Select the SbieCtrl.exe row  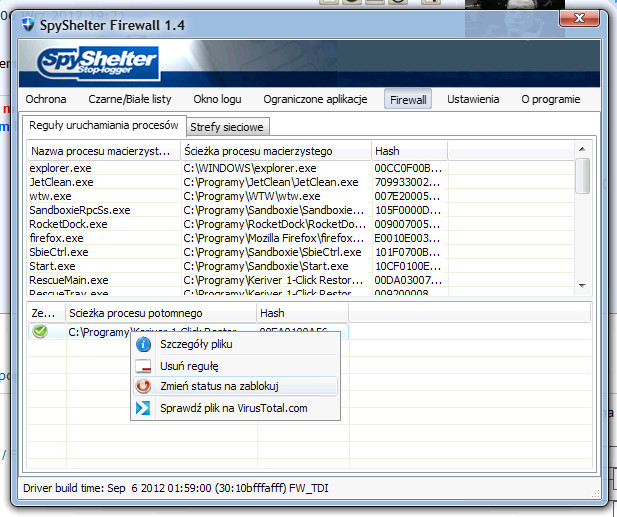click(301, 252)
